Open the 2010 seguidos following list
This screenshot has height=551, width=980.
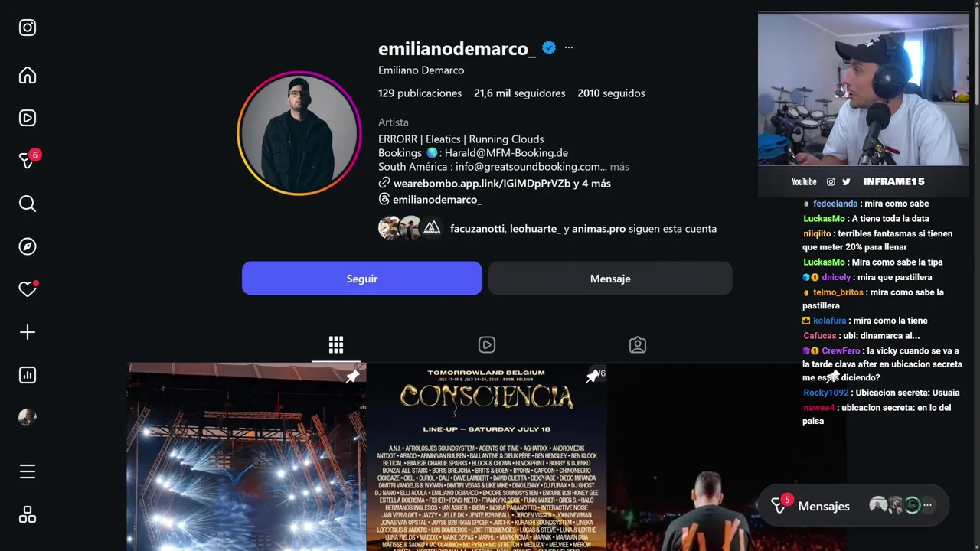pyautogui.click(x=611, y=93)
